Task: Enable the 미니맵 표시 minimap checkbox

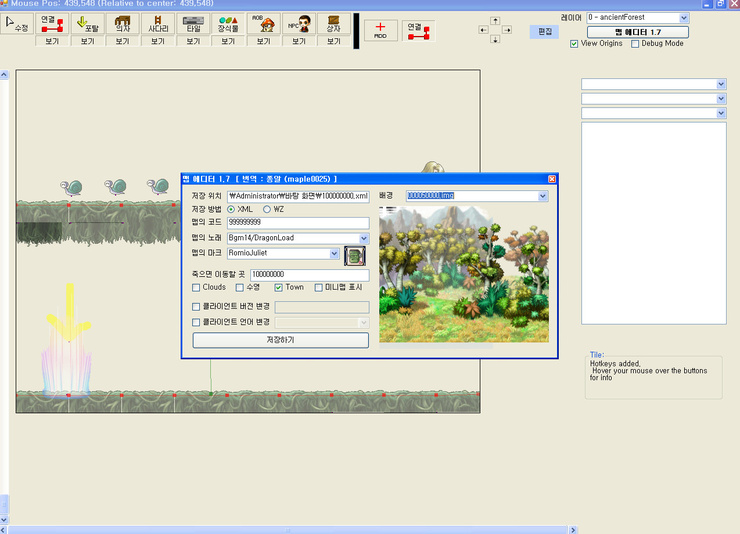Action: point(319,287)
